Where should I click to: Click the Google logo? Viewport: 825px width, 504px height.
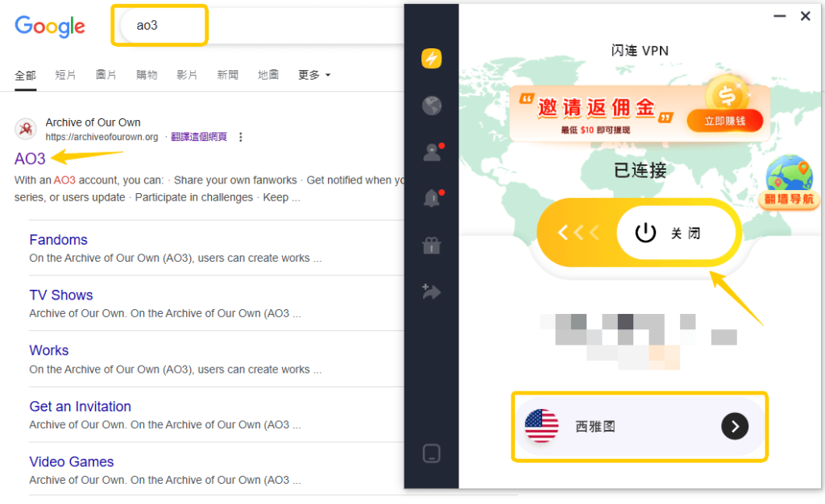pyautogui.click(x=49, y=27)
